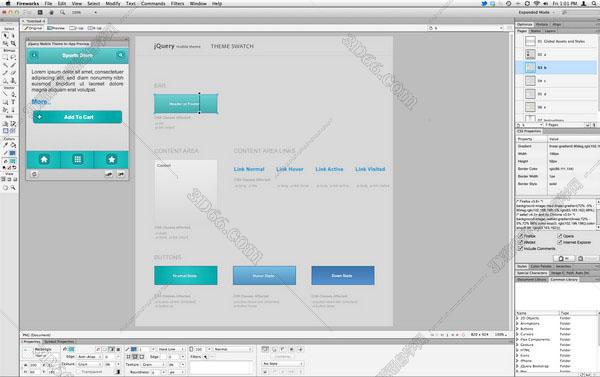Click the Normal State teal button

[186, 276]
